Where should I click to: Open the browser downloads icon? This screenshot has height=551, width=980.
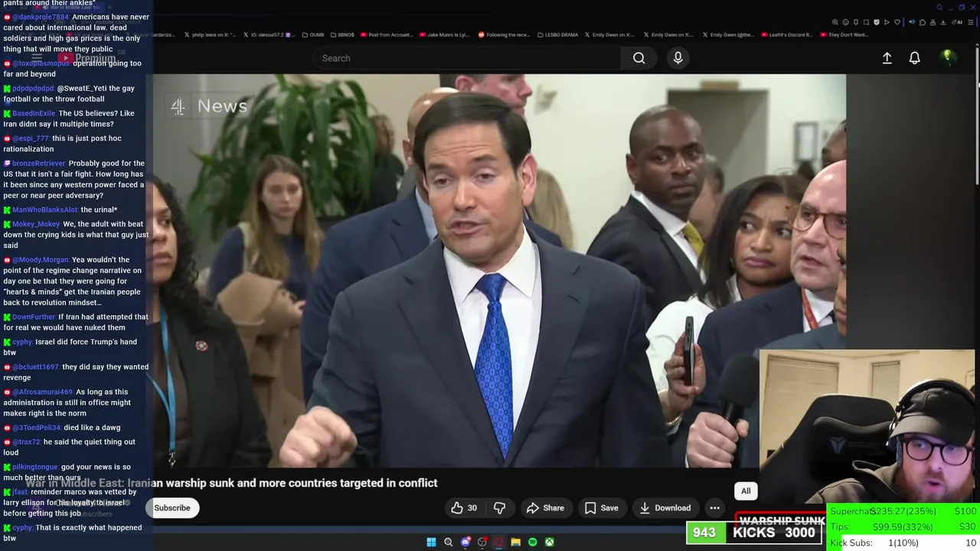943,22
